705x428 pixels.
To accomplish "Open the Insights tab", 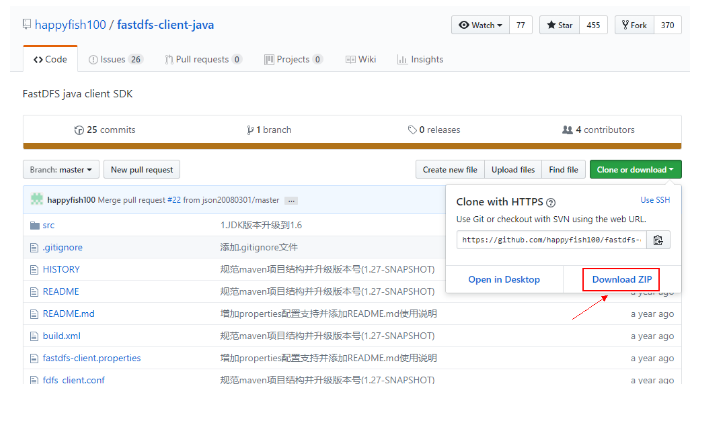I will (x=420, y=59).
